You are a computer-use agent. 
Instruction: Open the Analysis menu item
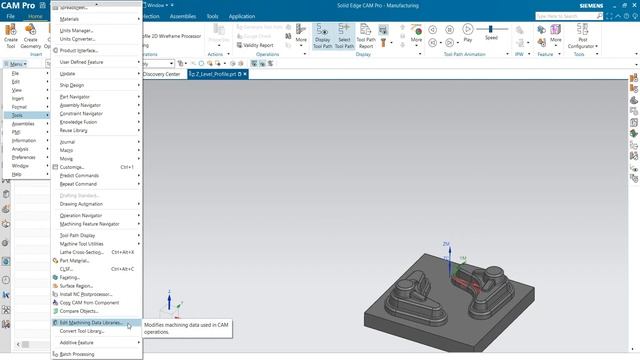point(27,149)
